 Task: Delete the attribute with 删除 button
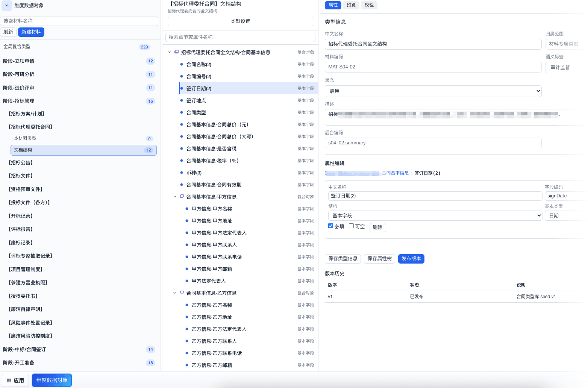377,227
